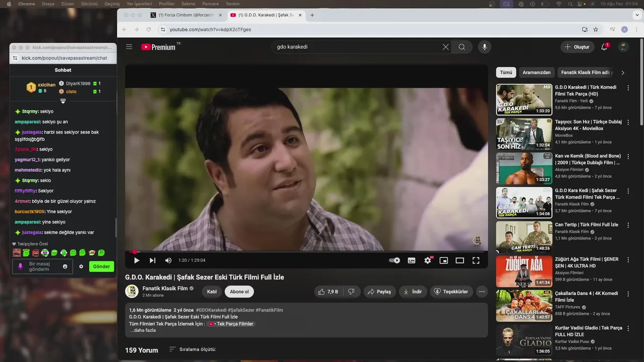The image size is (644, 362).
Task: Bookmark this page with the star icon
Action: (596, 30)
